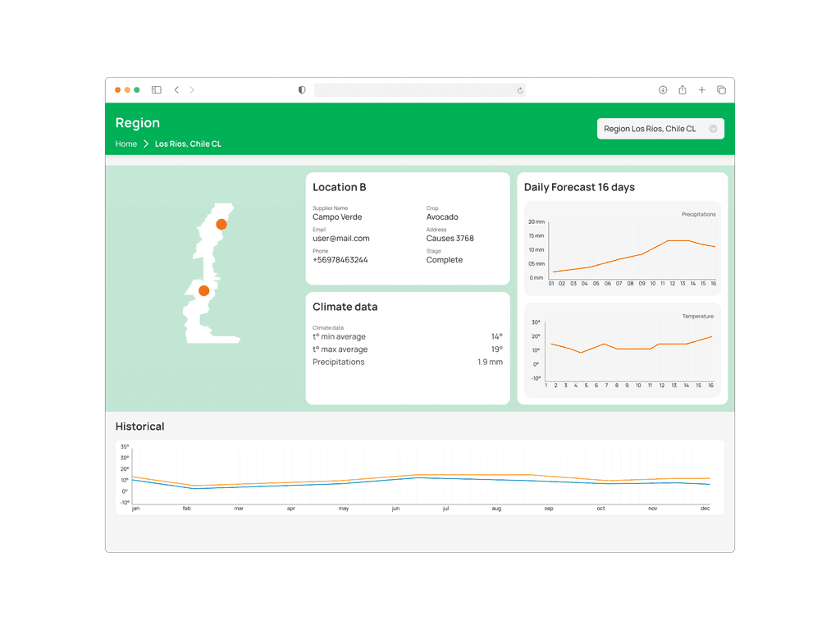
Task: Click the Location B heading
Action: [x=339, y=187]
